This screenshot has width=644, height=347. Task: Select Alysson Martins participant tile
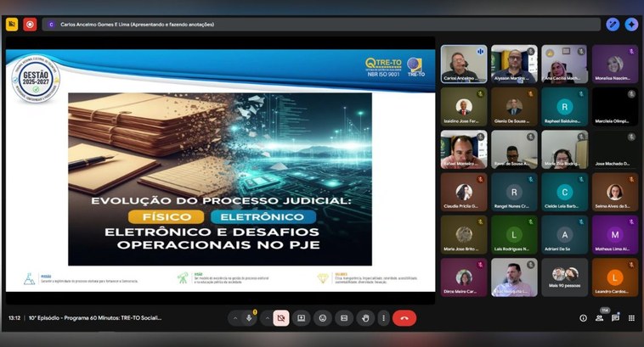(x=514, y=64)
